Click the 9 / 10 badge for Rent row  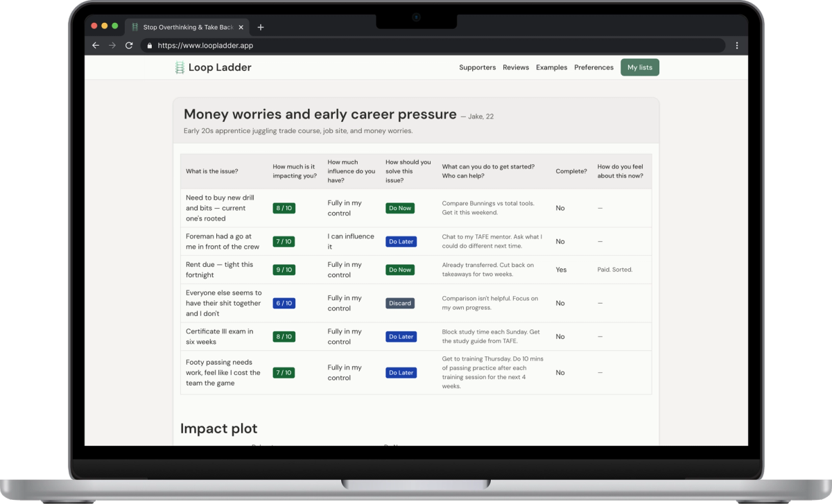[x=284, y=270]
